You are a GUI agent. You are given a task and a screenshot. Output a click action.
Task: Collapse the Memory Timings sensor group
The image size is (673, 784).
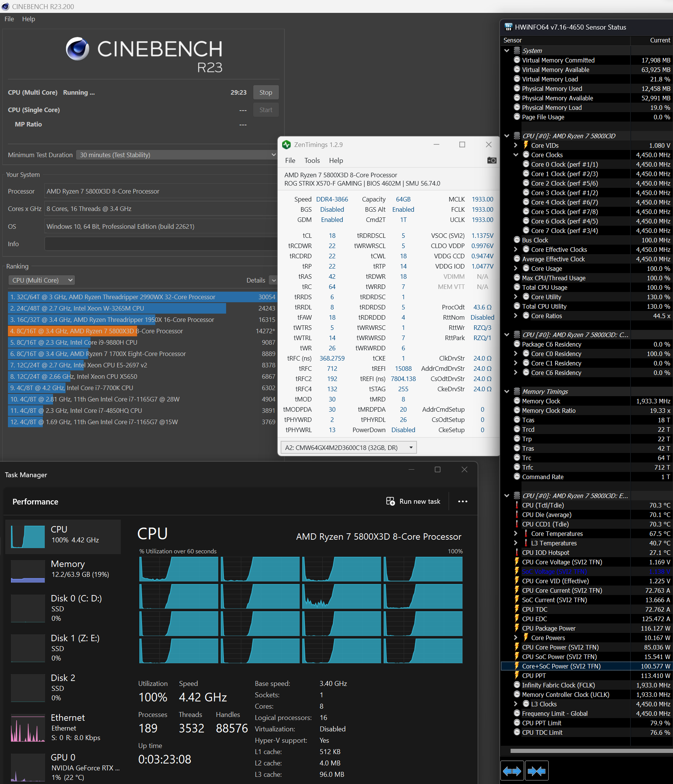(507, 391)
